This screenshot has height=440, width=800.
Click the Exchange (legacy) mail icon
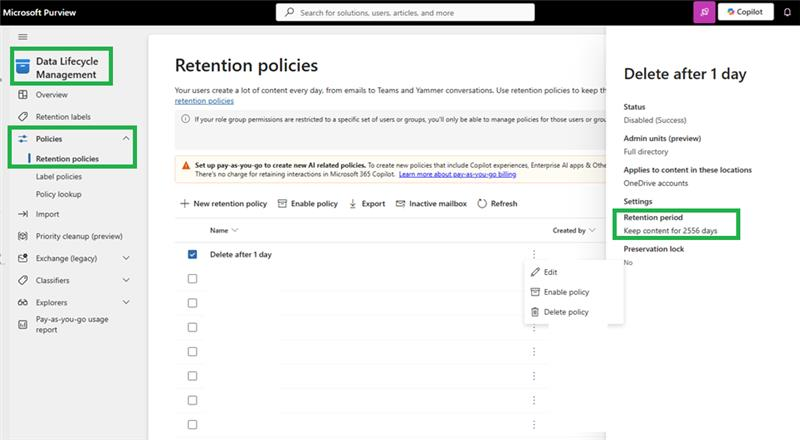click(23, 258)
